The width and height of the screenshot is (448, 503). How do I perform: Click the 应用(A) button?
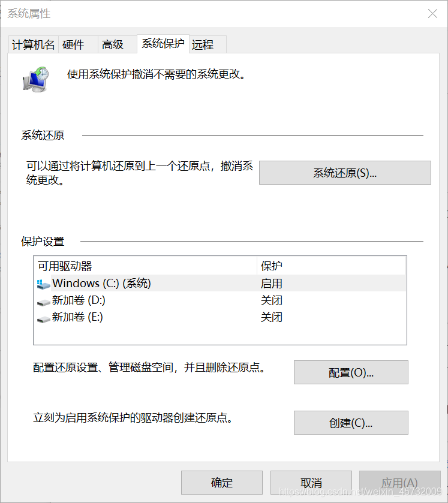(x=400, y=483)
